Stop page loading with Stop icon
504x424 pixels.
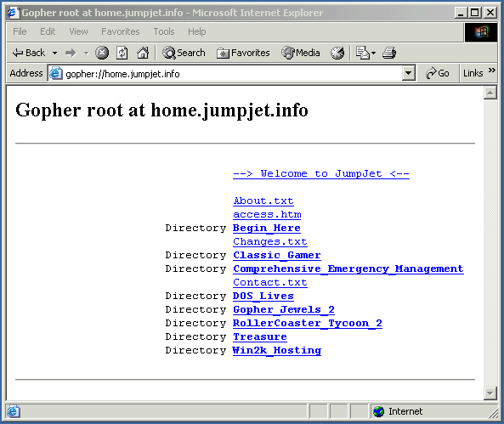102,53
